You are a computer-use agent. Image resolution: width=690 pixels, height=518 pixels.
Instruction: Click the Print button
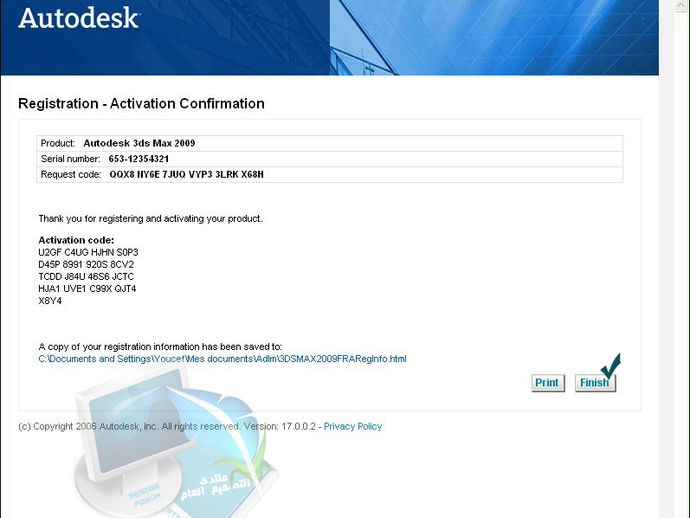547,382
